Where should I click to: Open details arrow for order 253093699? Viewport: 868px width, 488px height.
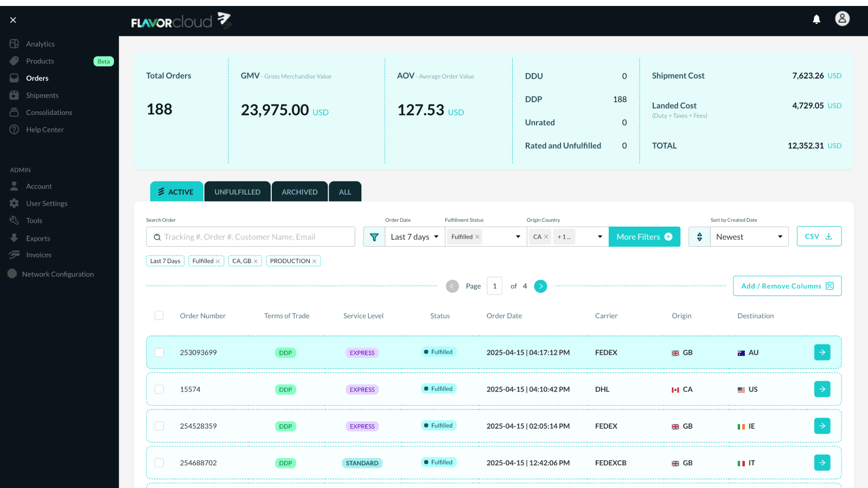pos(822,352)
